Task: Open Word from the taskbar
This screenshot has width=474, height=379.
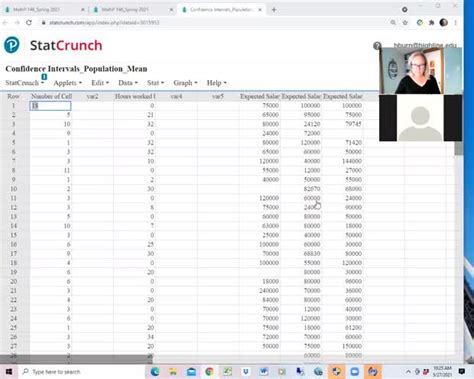Action: click(x=264, y=372)
